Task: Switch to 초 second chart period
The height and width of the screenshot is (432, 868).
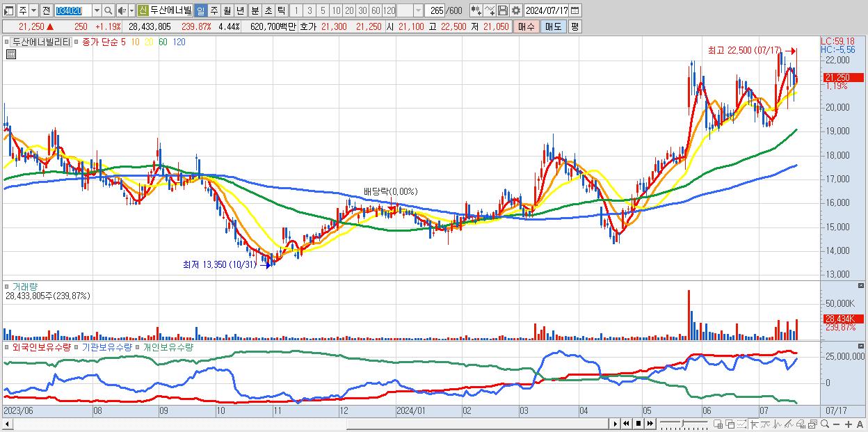Action: coord(268,10)
